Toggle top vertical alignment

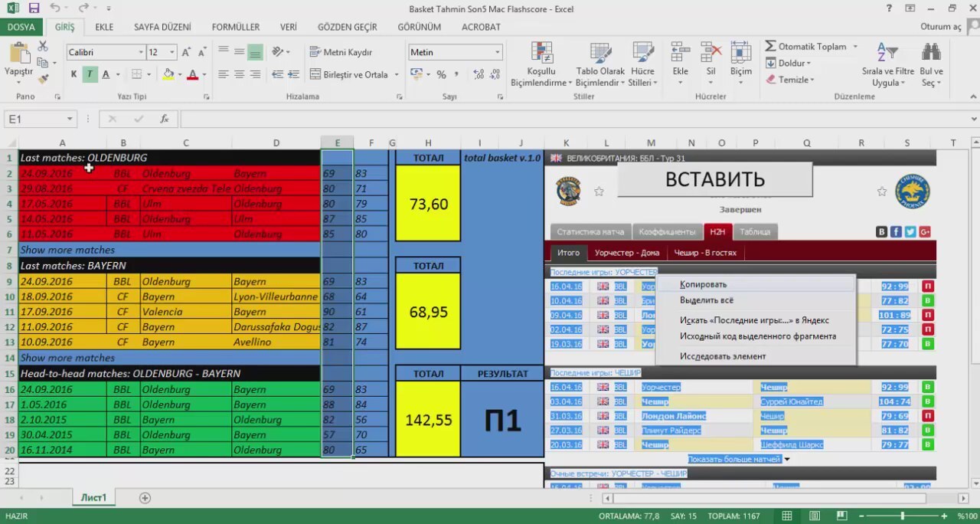coord(224,51)
